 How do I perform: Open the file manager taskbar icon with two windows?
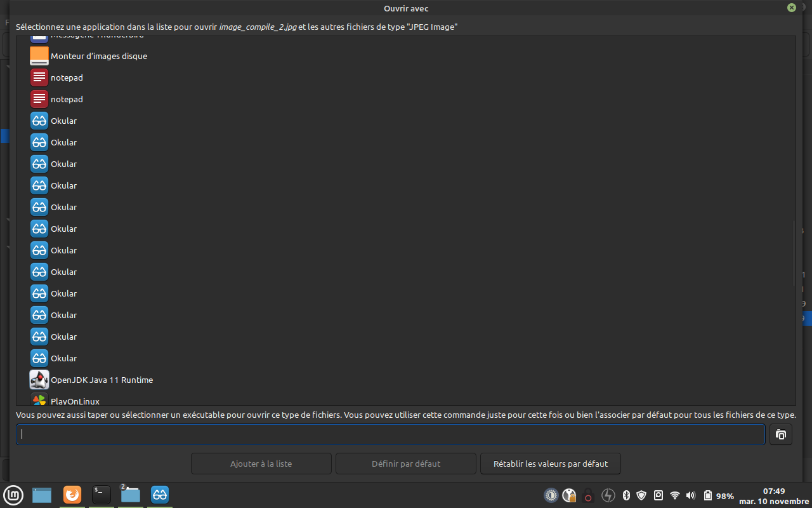[130, 495]
